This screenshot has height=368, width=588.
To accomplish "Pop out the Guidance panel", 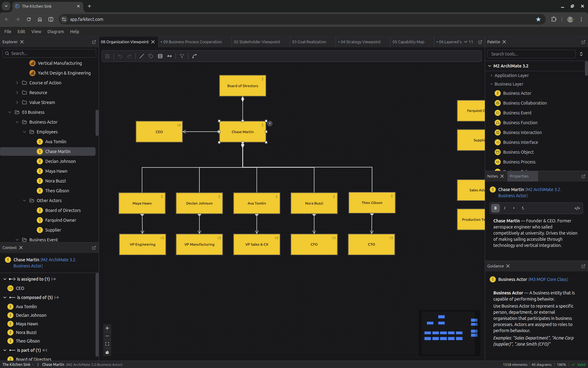I will pyautogui.click(x=583, y=266).
